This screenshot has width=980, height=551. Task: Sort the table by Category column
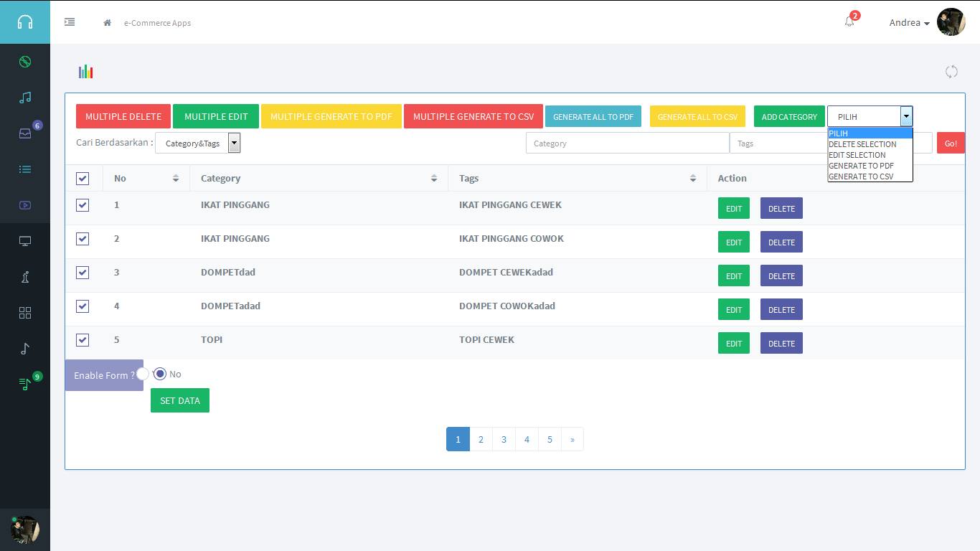[x=433, y=179]
